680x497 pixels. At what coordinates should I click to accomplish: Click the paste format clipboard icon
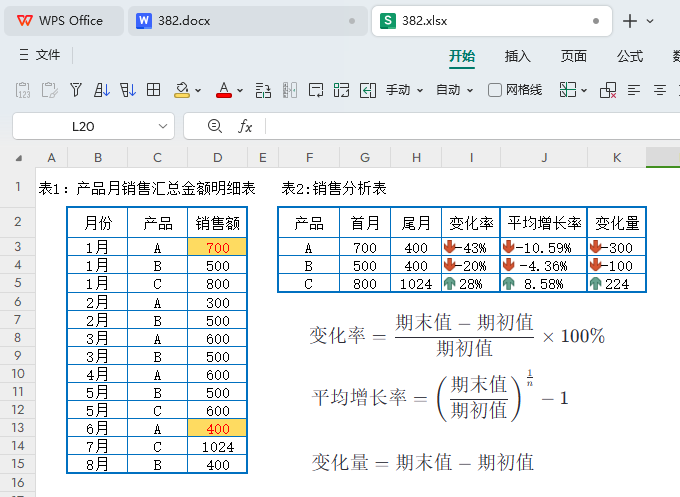tap(49, 90)
